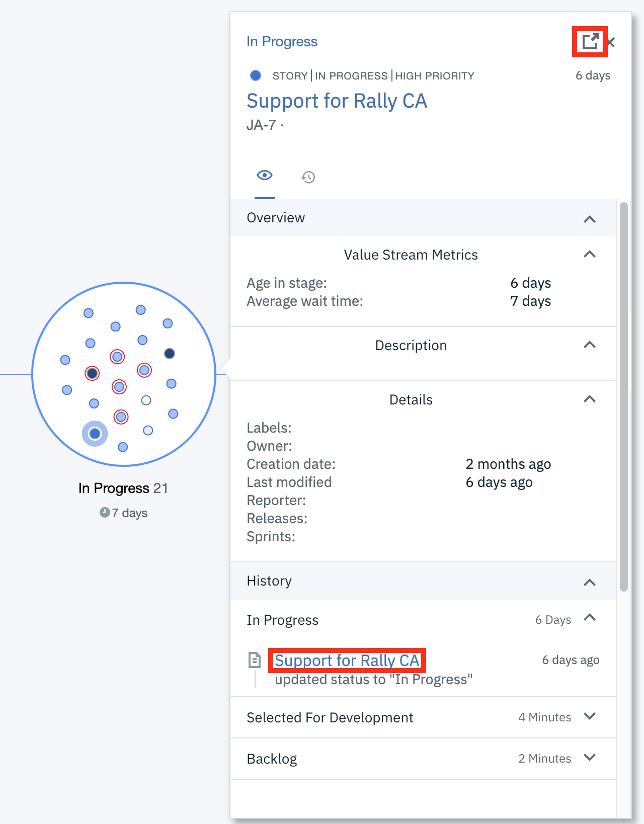This screenshot has width=644, height=824.
Task: Open the Support for Rally CA history link
Action: [x=347, y=661]
